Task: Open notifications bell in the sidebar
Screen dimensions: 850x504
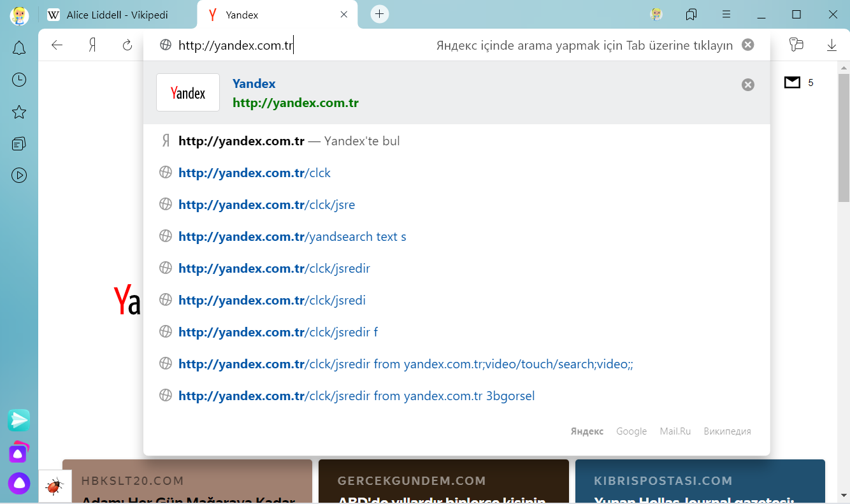Action: [19, 48]
